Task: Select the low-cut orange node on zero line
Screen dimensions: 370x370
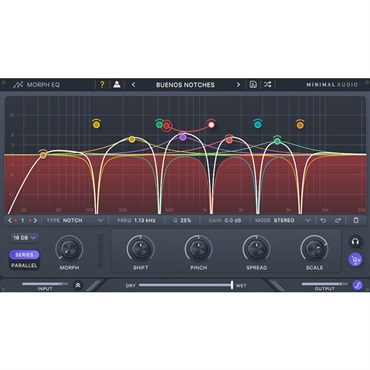Action: click(43, 155)
